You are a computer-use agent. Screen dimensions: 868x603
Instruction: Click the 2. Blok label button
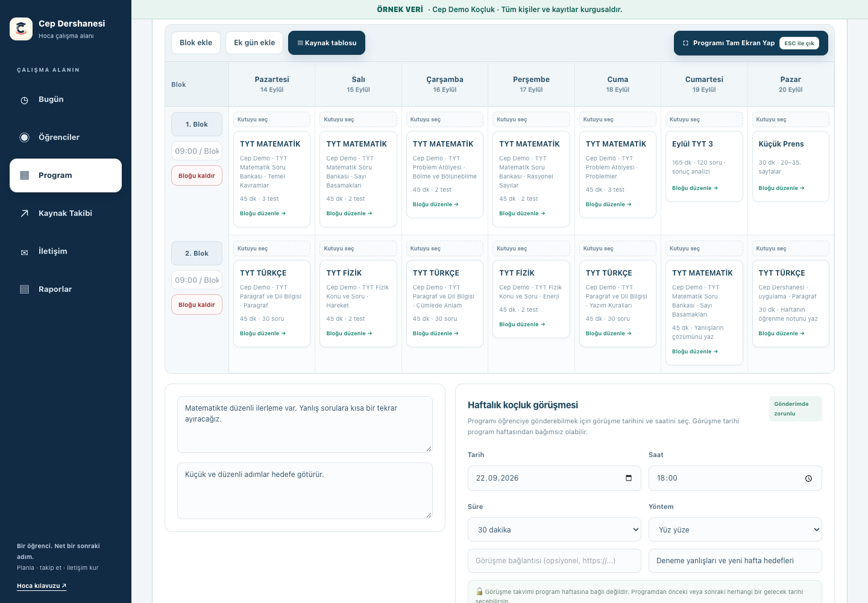pyautogui.click(x=197, y=253)
